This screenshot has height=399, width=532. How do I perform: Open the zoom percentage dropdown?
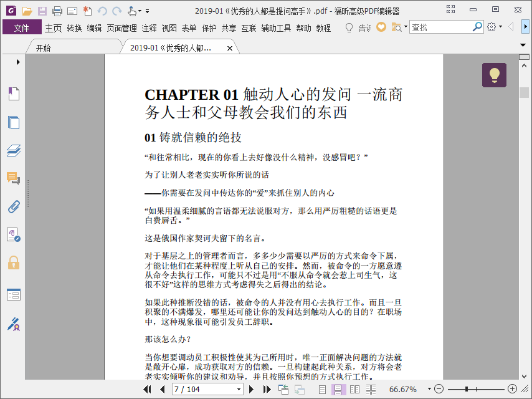[x=429, y=389]
